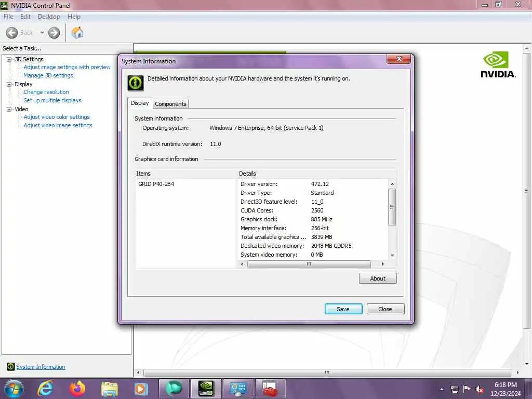Open Set up multiple displays task

pyautogui.click(x=52, y=100)
